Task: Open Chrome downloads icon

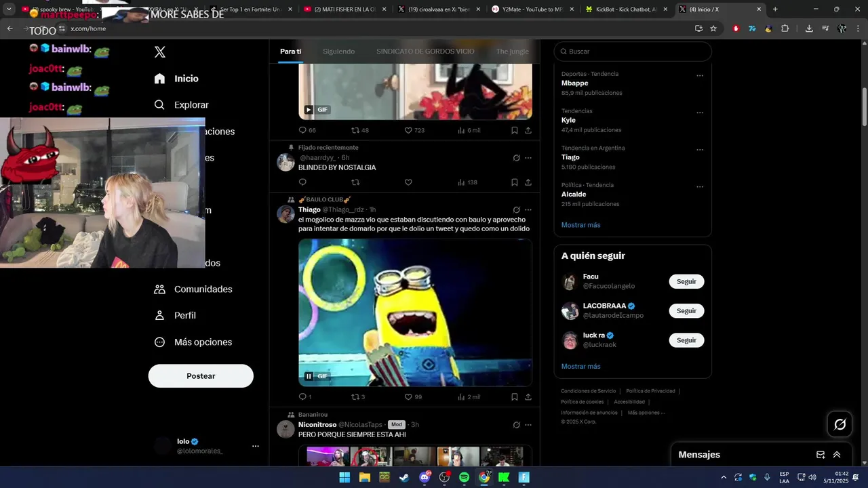Action: pyautogui.click(x=809, y=28)
